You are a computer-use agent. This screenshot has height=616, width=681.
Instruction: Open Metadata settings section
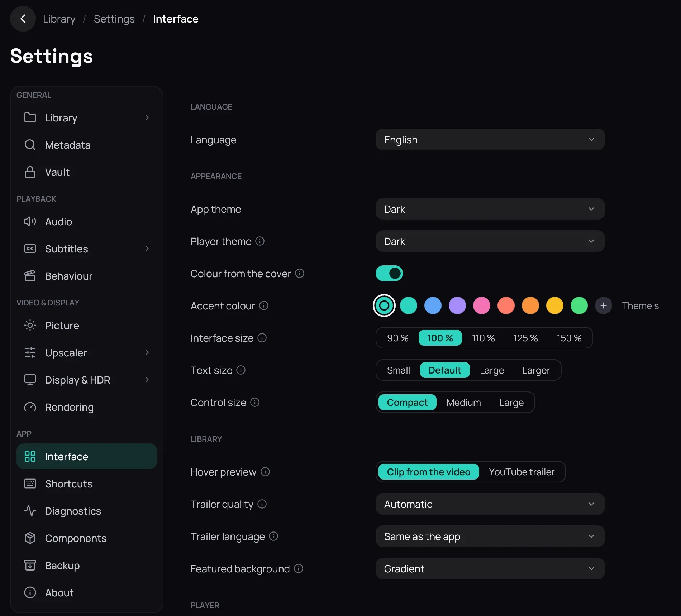[x=87, y=145]
